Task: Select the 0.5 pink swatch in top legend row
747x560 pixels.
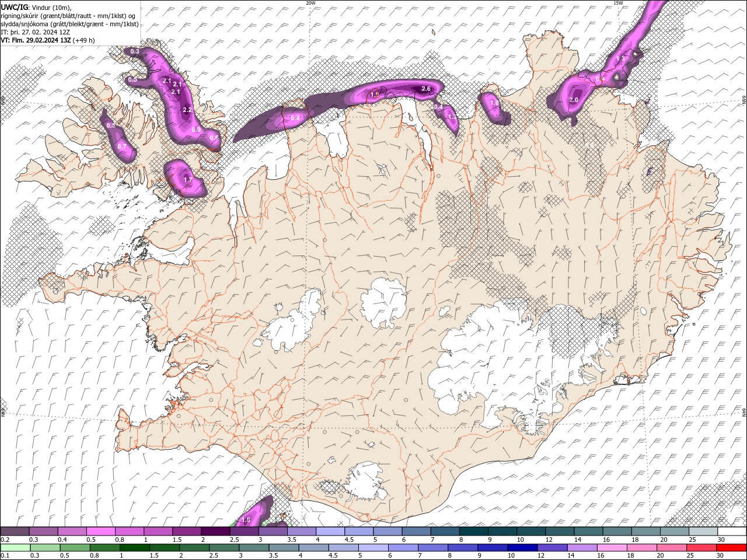Action: coord(100,531)
